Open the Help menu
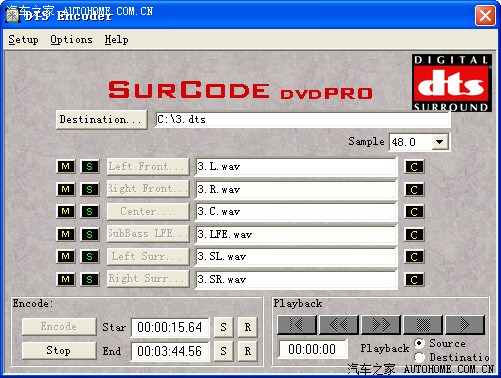This screenshot has width=501, height=378. pyautogui.click(x=116, y=39)
